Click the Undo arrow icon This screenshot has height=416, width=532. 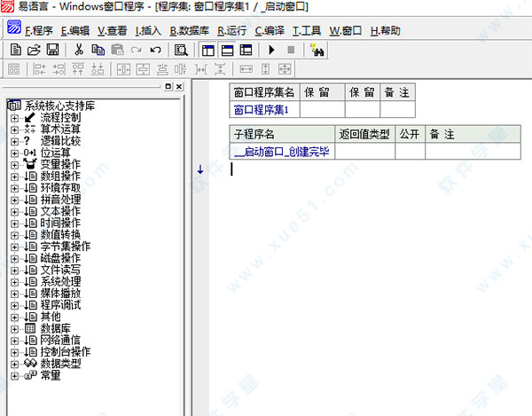155,50
